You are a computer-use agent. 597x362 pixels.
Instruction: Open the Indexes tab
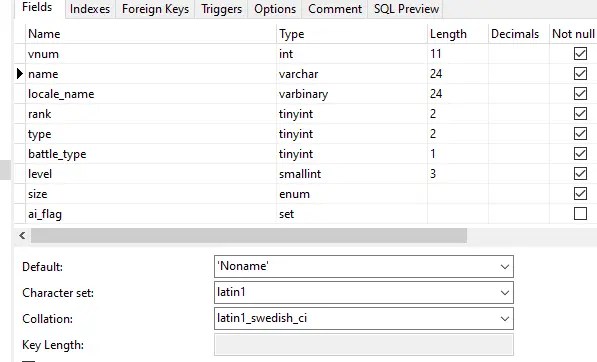90,9
